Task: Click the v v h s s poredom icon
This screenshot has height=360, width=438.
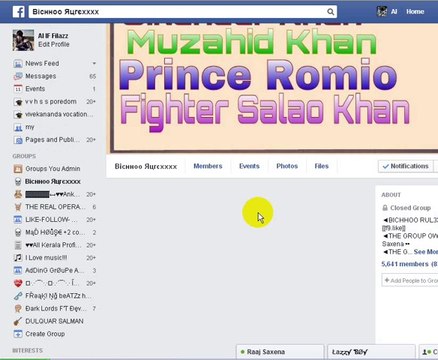Action: click(x=18, y=102)
